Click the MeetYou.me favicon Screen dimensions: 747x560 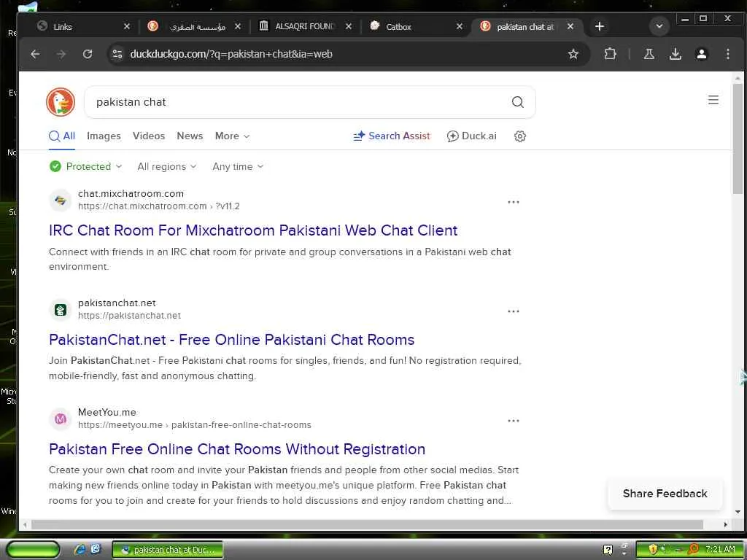point(60,419)
